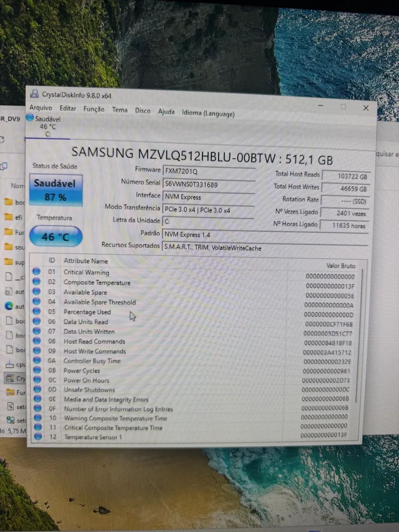Open the Editar menu
This screenshot has height=532, width=399.
tap(68, 108)
